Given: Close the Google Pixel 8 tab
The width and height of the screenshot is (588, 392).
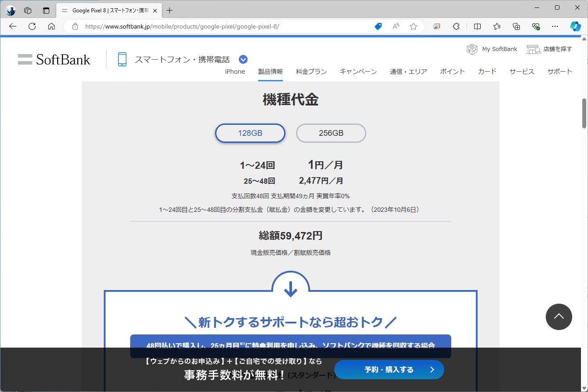Looking at the screenshot, I should pos(155,11).
